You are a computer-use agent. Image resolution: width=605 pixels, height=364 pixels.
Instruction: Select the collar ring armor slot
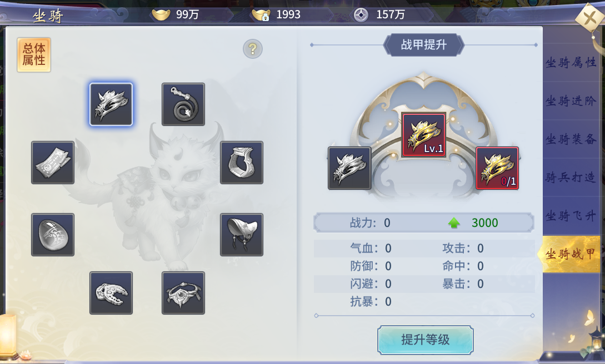(242, 162)
